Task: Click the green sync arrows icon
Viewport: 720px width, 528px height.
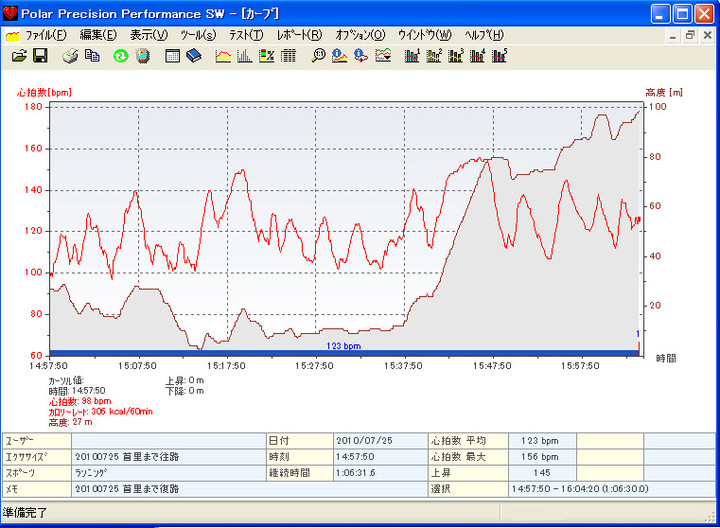Action: (121, 56)
